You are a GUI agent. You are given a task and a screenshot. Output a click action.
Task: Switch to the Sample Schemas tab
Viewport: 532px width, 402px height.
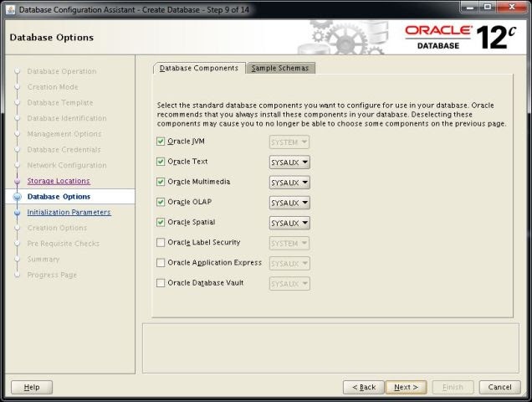[280, 68]
